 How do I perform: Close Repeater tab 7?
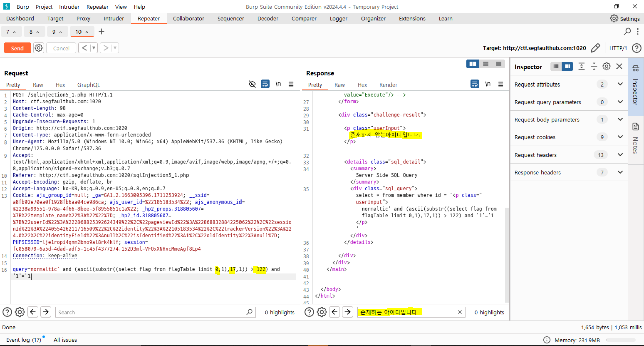click(14, 32)
